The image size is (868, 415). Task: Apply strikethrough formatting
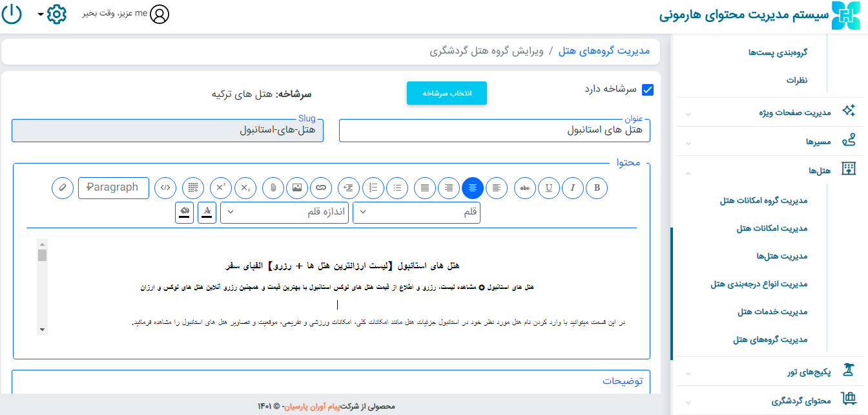(x=524, y=187)
